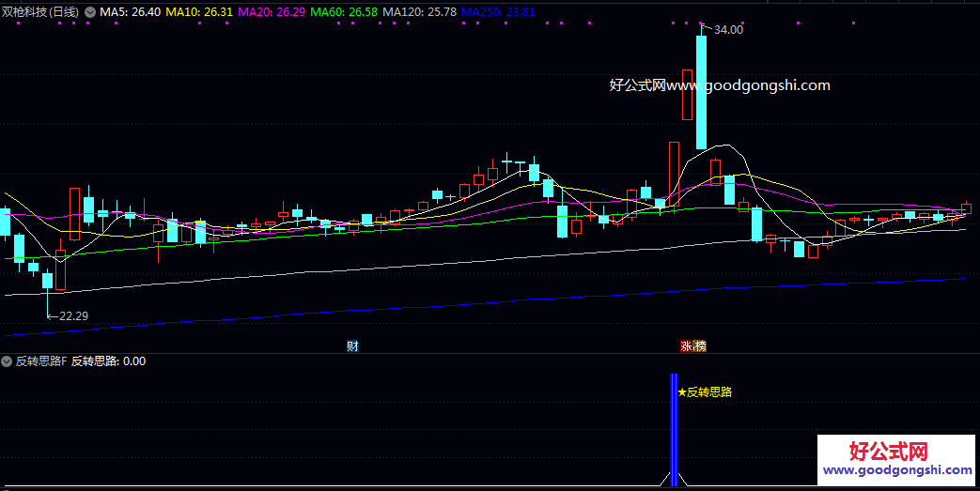Image resolution: width=980 pixels, height=491 pixels.
Task: Click the 榜 ranking marker icon
Action: pyautogui.click(x=700, y=346)
